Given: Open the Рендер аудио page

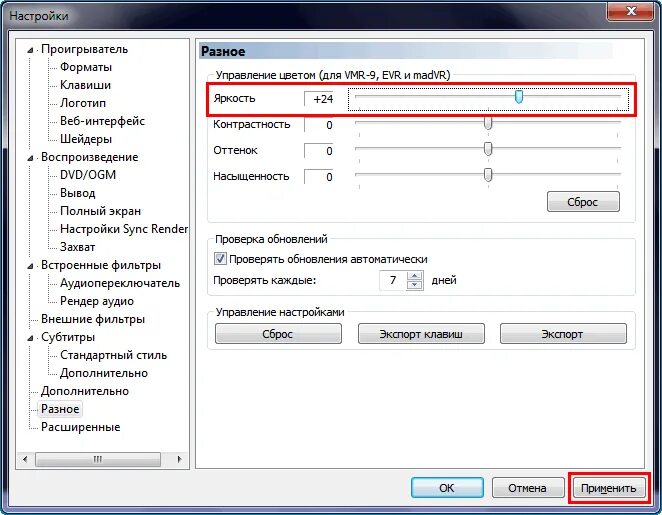Looking at the screenshot, I should tap(97, 301).
